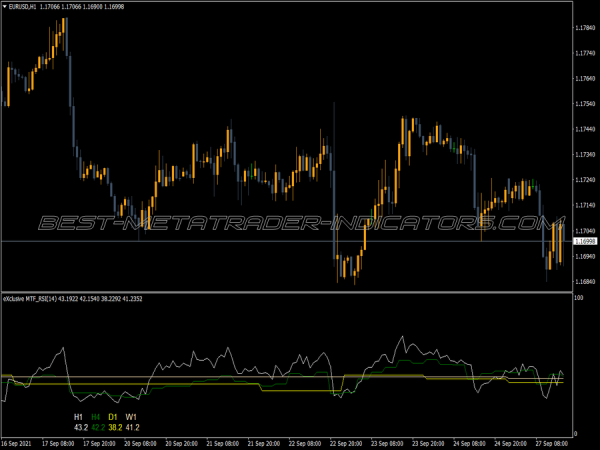Select the 1.17340 price axis label

pos(585,155)
